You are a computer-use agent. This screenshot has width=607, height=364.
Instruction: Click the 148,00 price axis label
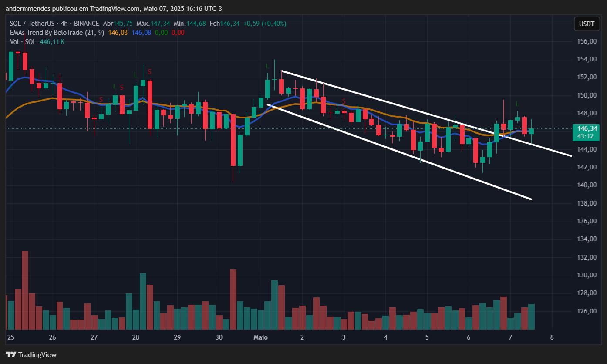coord(587,113)
